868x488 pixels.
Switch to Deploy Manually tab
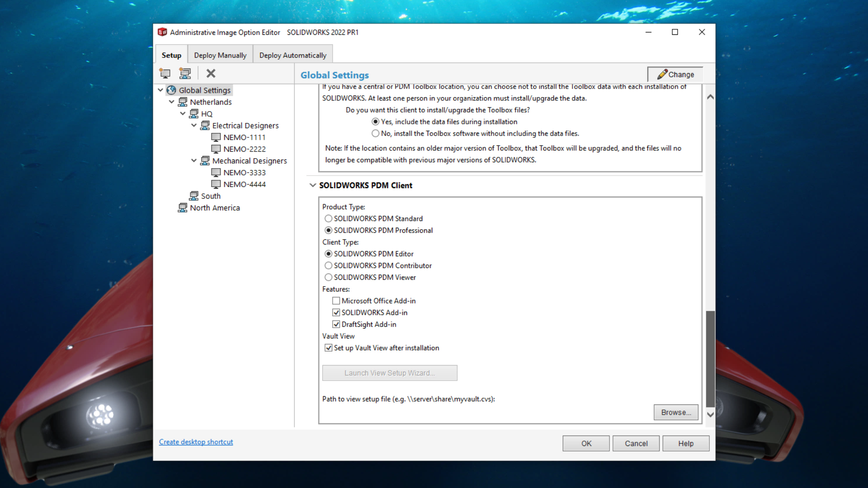coord(220,55)
